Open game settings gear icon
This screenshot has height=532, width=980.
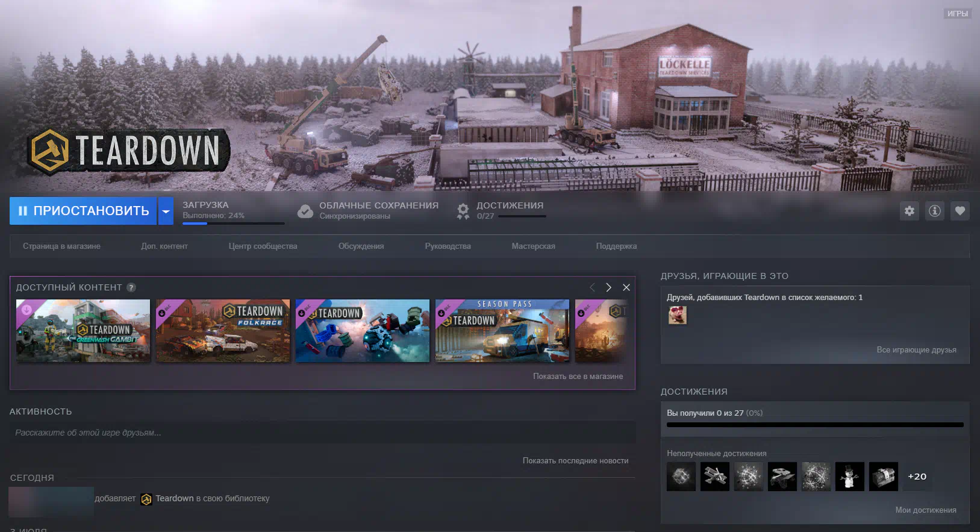pos(910,211)
